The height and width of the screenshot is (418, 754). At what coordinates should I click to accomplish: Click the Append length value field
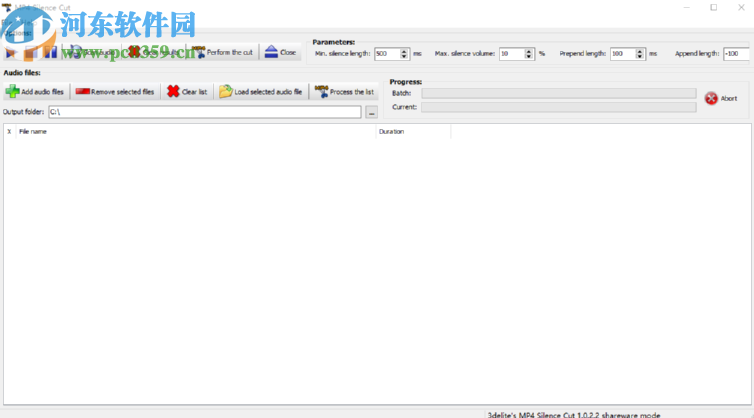click(x=736, y=54)
